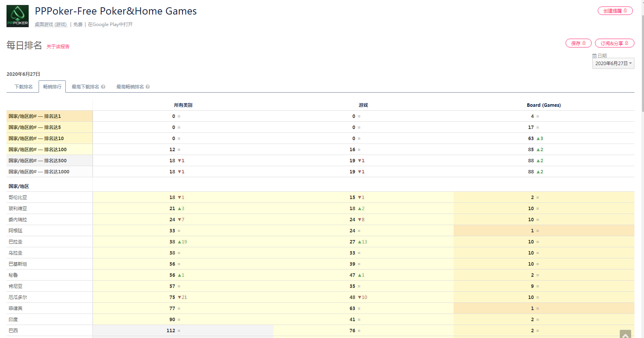The height and width of the screenshot is (338, 644).
Task: Click the 创建提醒 button
Action: pos(612,11)
